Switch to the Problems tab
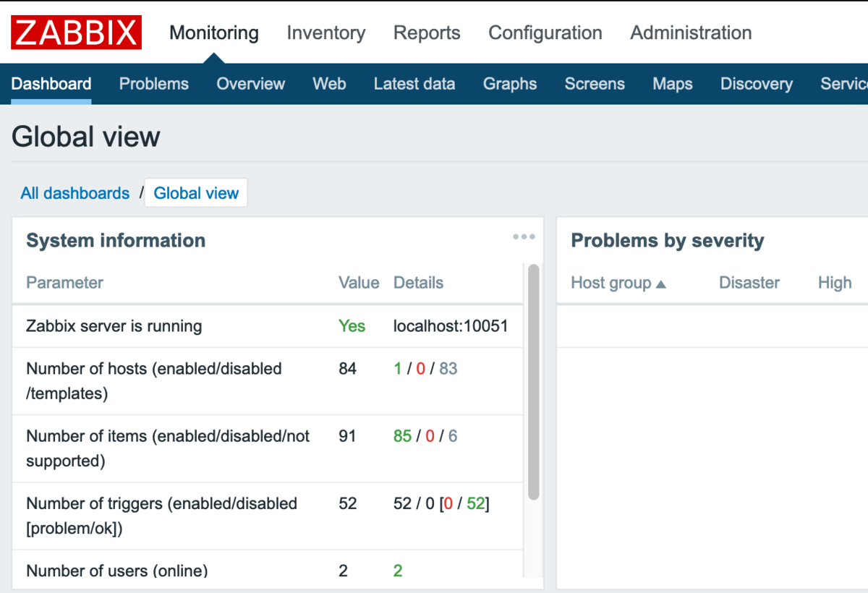Screen dimensions: 868x593 click(x=154, y=84)
